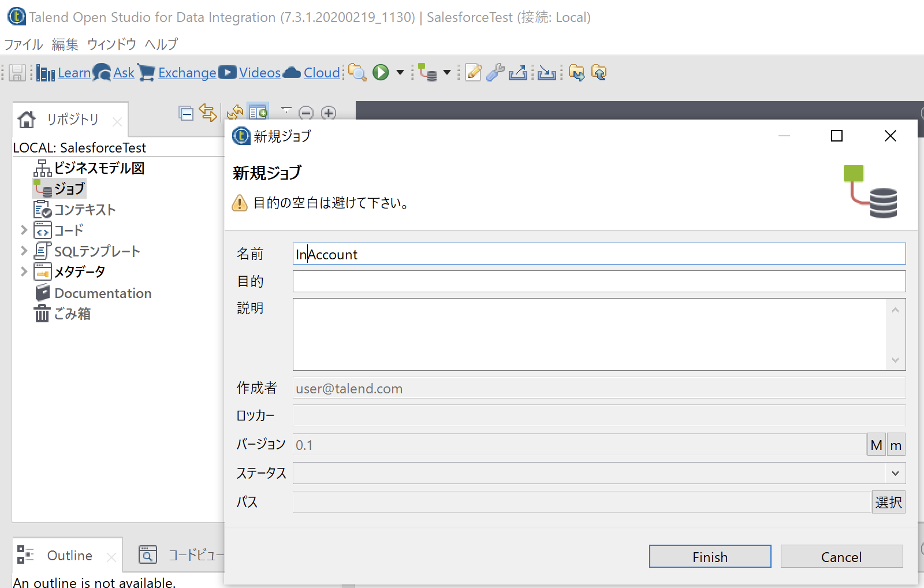Open the Exchange link
The image size is (924, 588).
click(187, 73)
